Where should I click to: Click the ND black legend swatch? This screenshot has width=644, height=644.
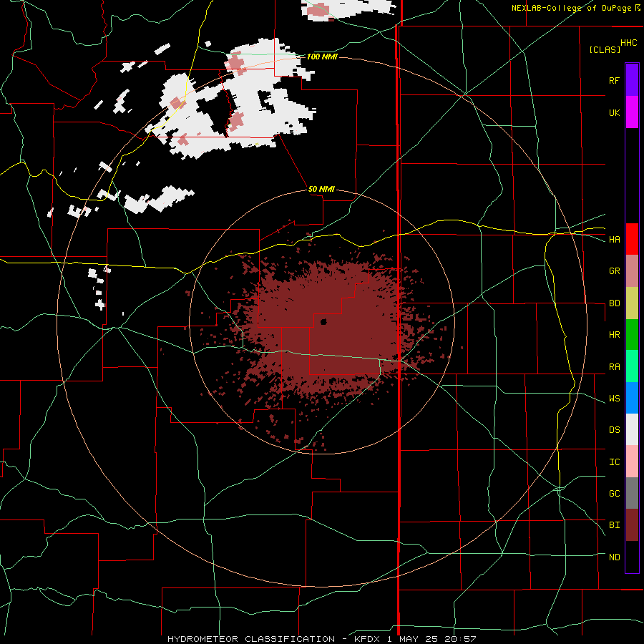click(x=632, y=557)
